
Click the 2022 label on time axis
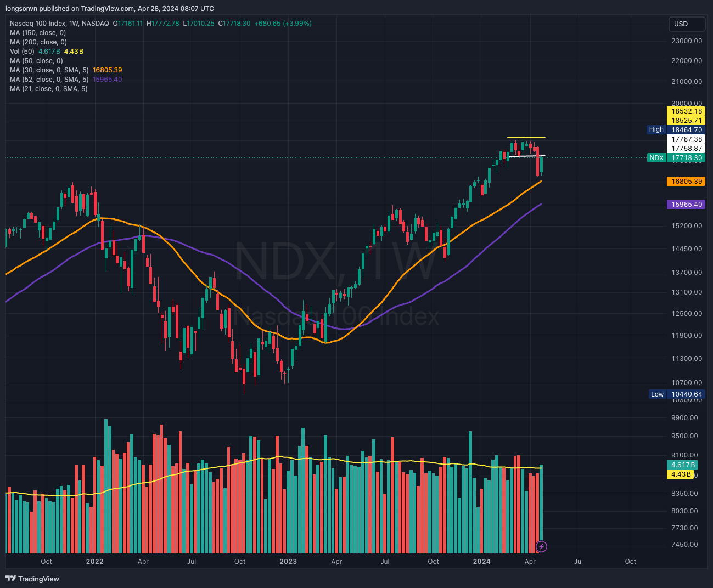pyautogui.click(x=95, y=562)
